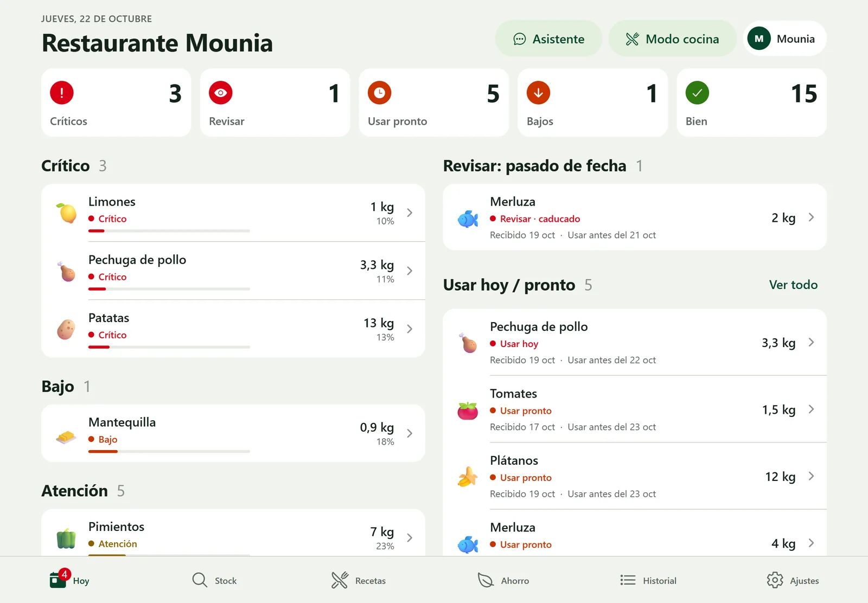
Task: Open the Historial tab
Action: pyautogui.click(x=648, y=580)
